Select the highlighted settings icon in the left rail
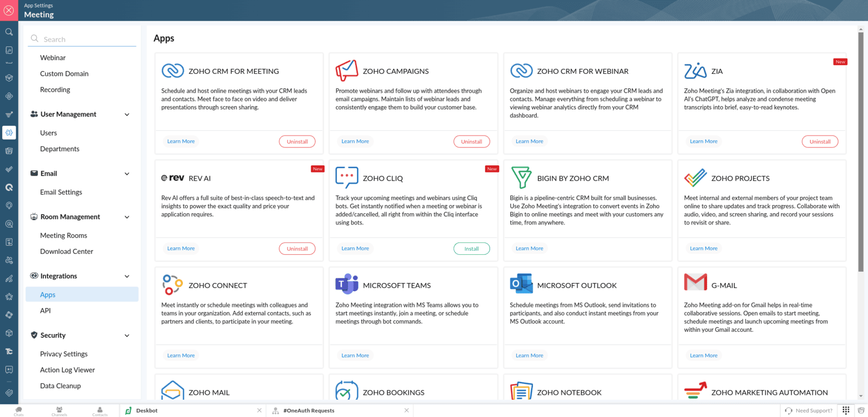The width and height of the screenshot is (868, 417). coord(9,132)
